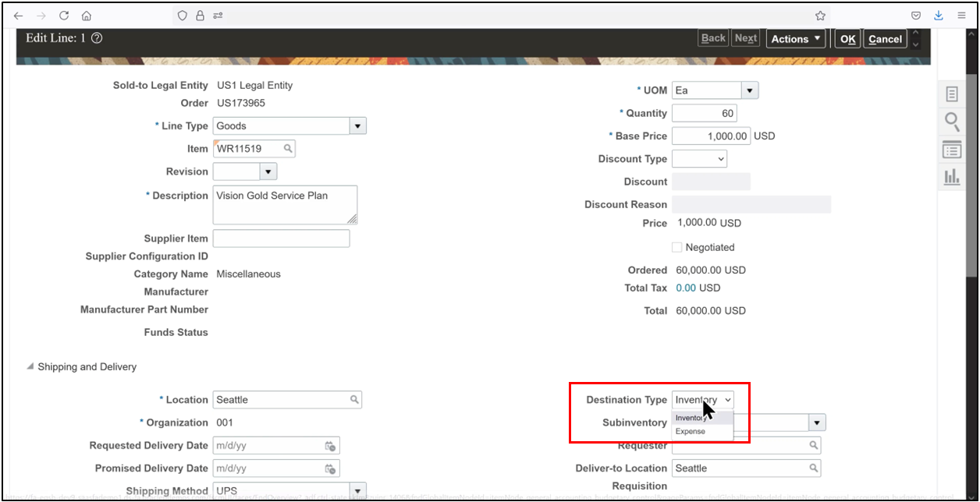980x502 pixels.
Task: Open the search panel in the right sidebar
Action: click(951, 122)
